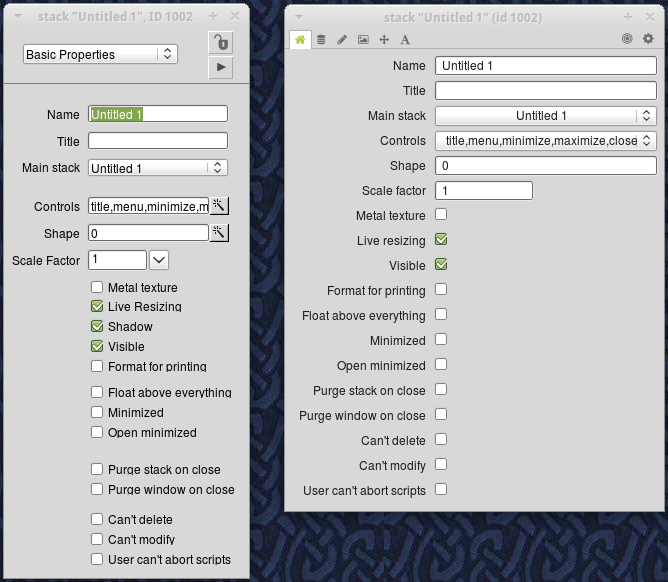Expand the Scale Factor dropdown arrow

pyautogui.click(x=159, y=260)
